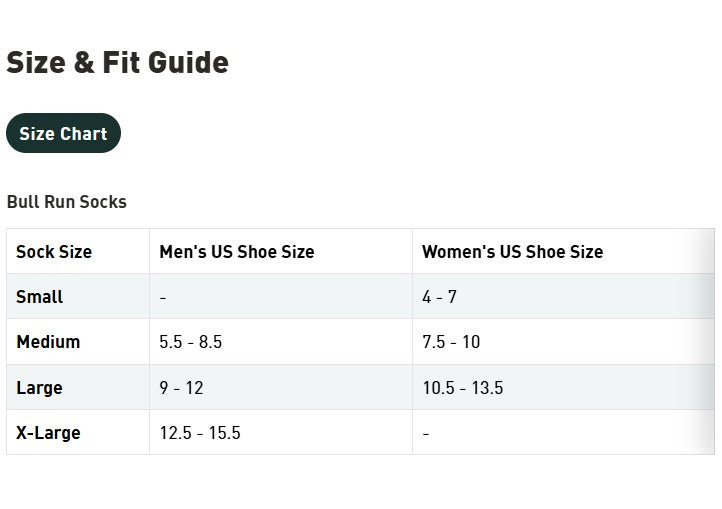
Task: Select the Sock Size column header
Action: click(54, 252)
